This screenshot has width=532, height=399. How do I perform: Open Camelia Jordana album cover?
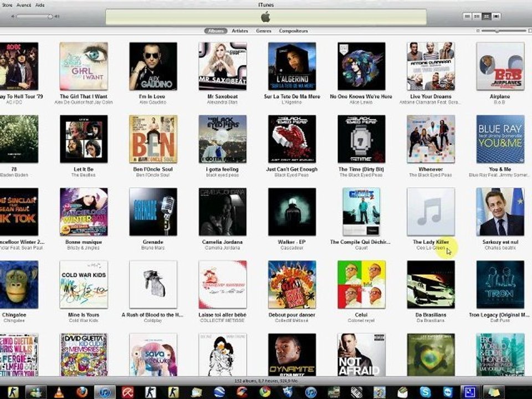pos(223,212)
